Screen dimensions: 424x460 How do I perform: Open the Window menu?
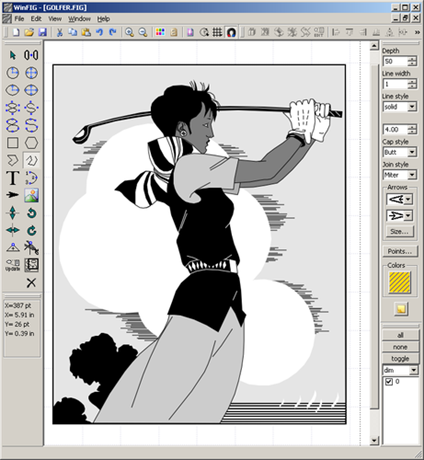click(x=79, y=19)
